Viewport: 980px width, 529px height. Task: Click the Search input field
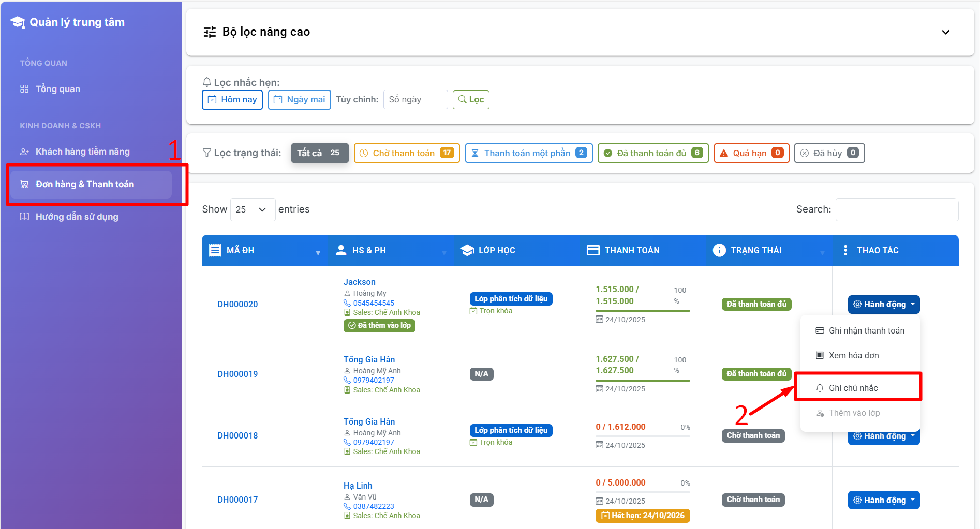coord(897,209)
